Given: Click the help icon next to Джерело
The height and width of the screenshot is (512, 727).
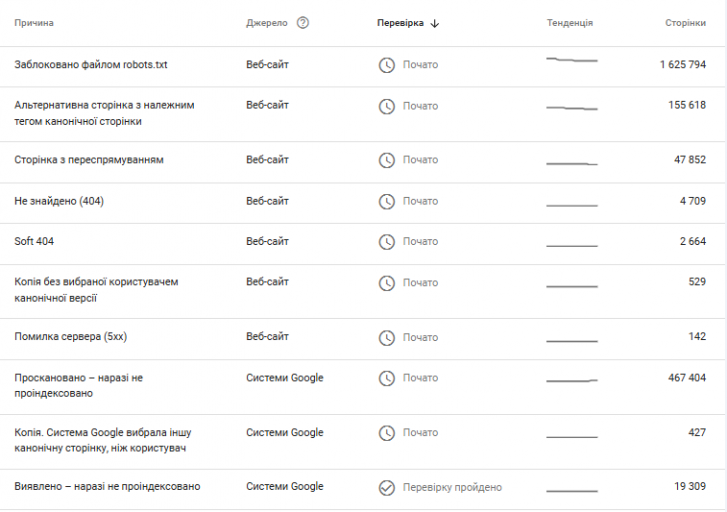Looking at the screenshot, I should pos(303,23).
